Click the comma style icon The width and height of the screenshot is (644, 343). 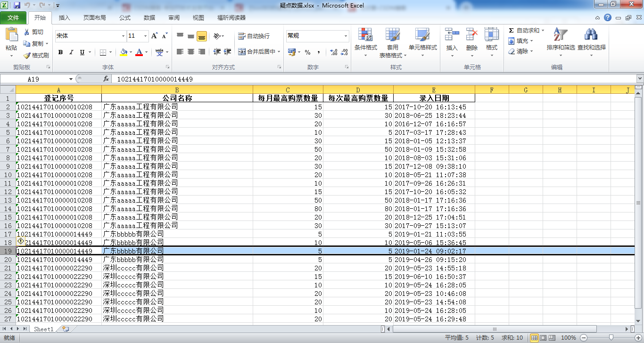(319, 52)
